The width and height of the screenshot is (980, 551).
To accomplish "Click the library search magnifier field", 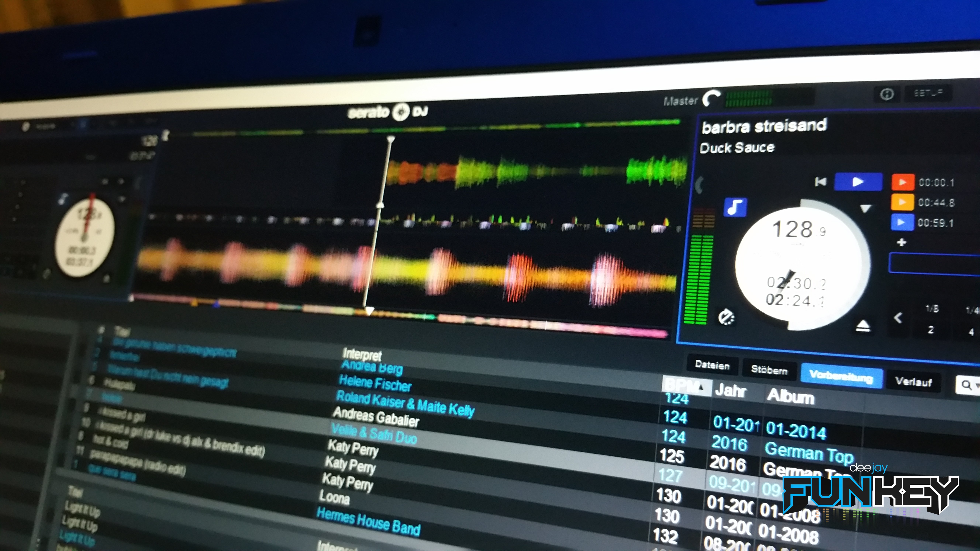I will 968,385.
